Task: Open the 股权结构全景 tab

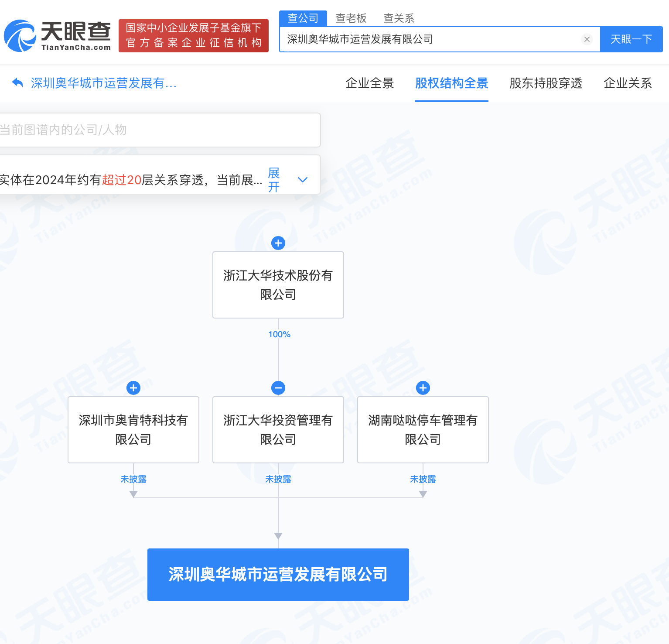Action: (x=452, y=83)
